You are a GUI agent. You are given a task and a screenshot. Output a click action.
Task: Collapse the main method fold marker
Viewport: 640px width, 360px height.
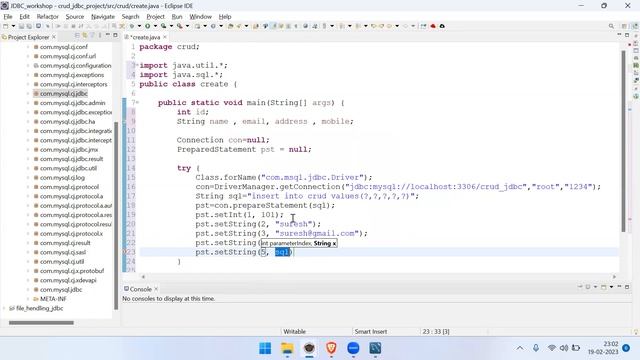[x=137, y=103]
